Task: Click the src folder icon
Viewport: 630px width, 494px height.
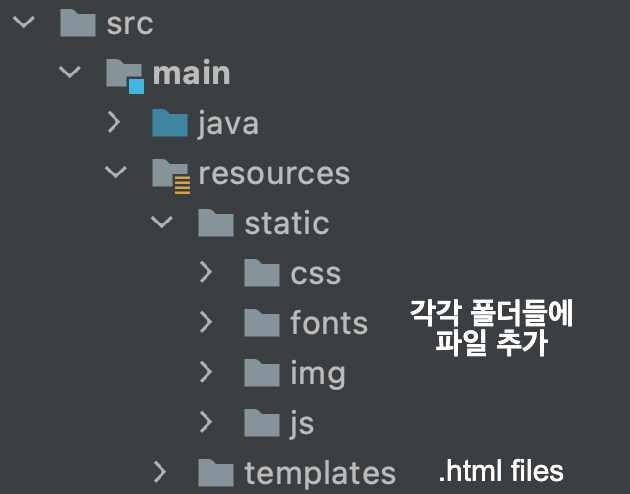Action: pyautogui.click(x=78, y=23)
